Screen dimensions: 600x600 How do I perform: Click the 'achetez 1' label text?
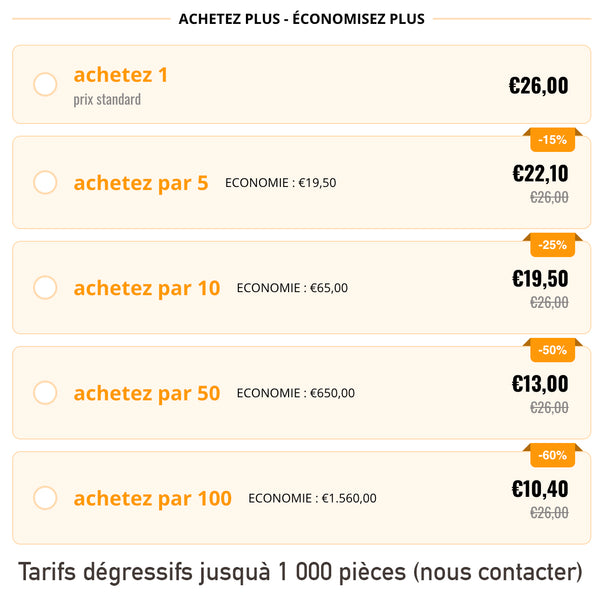pos(121,75)
